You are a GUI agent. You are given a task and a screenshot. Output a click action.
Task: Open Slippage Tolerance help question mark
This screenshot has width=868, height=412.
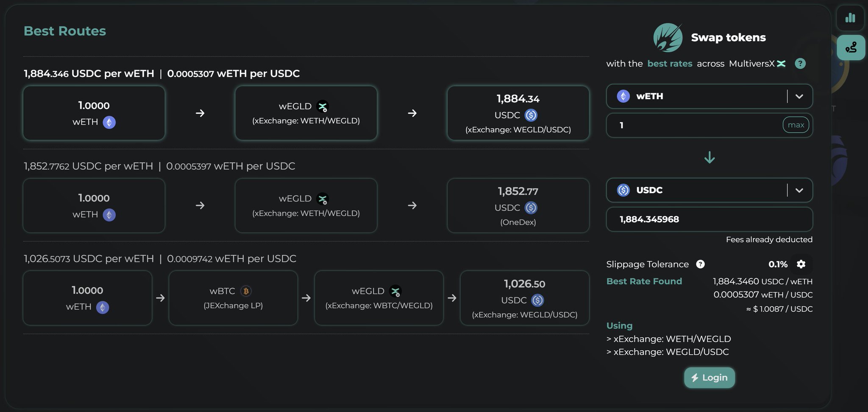pyautogui.click(x=700, y=264)
